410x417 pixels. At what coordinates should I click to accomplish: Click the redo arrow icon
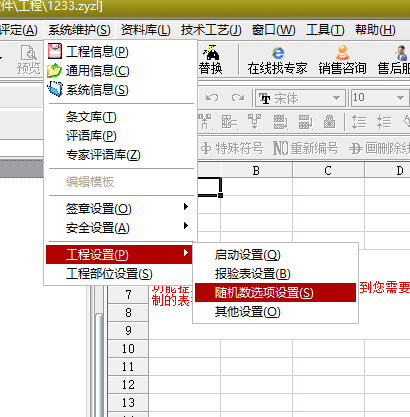click(x=238, y=98)
